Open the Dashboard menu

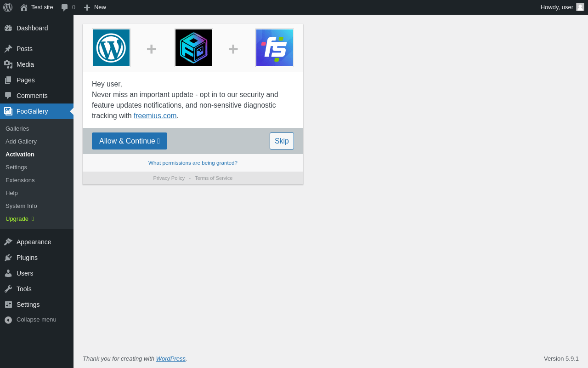[x=37, y=28]
